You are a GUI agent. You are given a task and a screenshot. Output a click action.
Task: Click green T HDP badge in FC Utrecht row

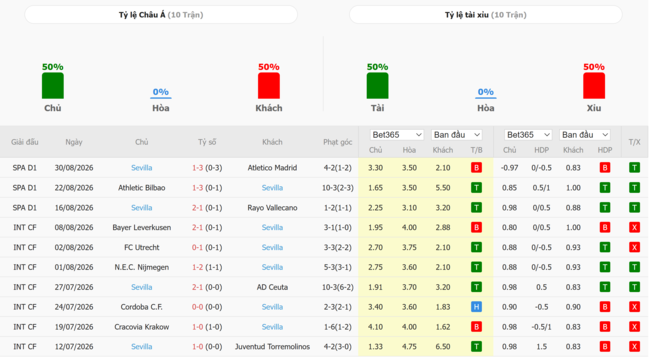(605, 247)
